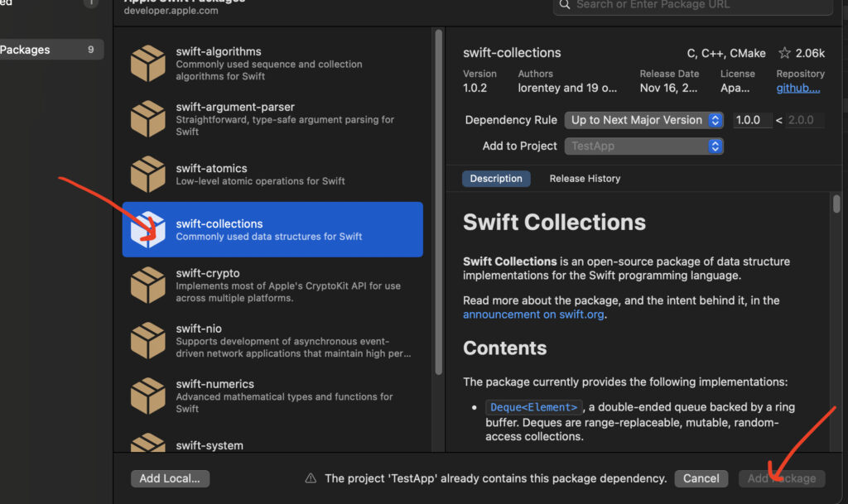Open the Add to Project dropdown

coord(643,146)
